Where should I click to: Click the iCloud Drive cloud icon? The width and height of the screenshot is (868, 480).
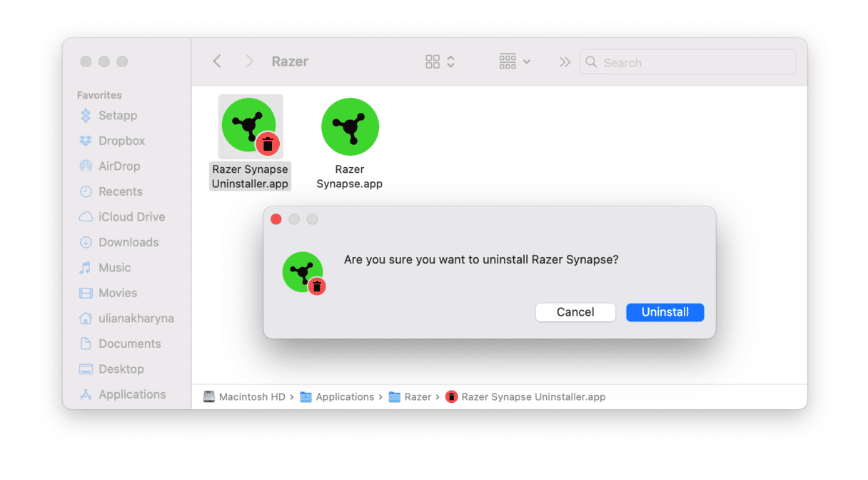(86, 217)
